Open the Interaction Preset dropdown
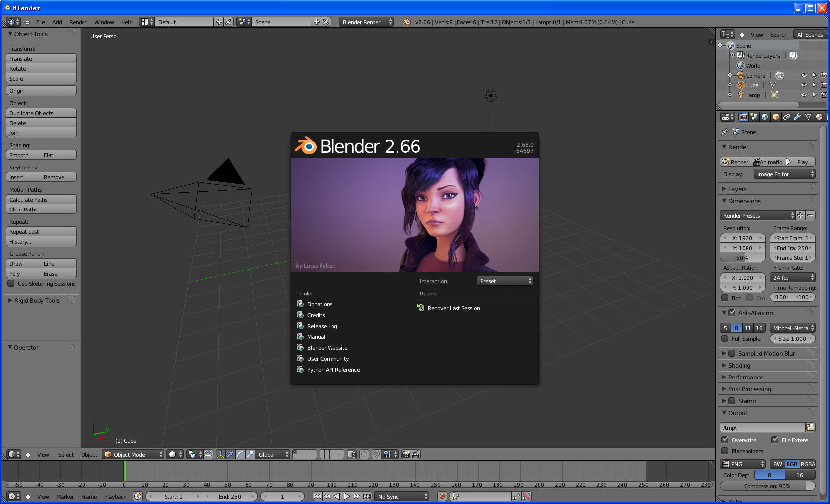 [505, 281]
